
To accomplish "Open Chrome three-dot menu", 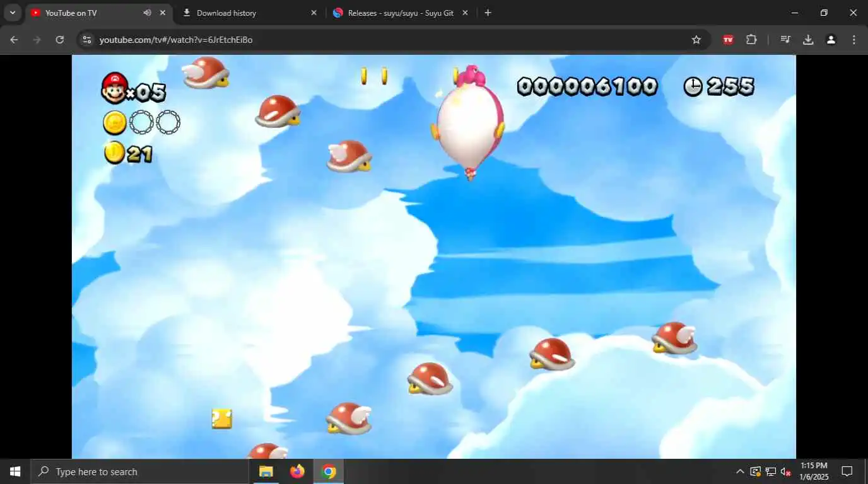I will [854, 40].
